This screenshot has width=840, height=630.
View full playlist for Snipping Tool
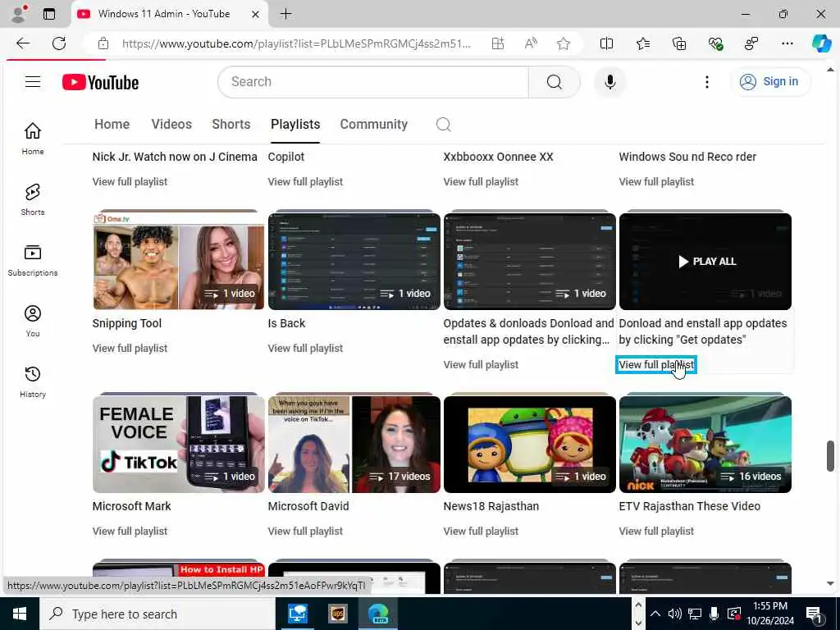point(130,348)
